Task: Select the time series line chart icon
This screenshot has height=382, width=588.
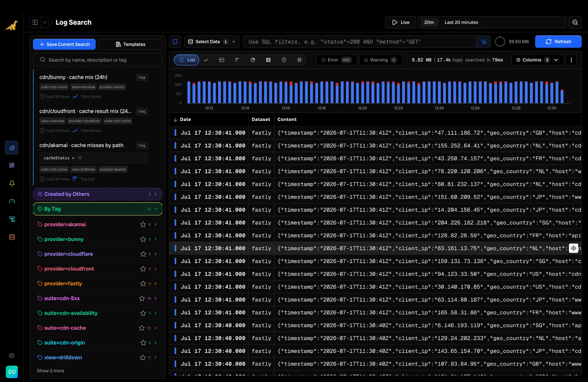Action: click(206, 60)
